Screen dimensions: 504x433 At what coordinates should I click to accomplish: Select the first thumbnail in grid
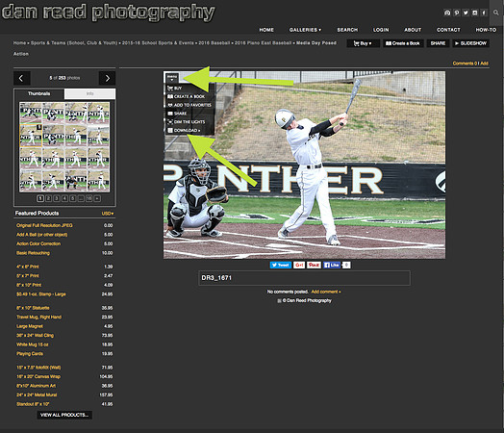pyautogui.click(x=31, y=113)
